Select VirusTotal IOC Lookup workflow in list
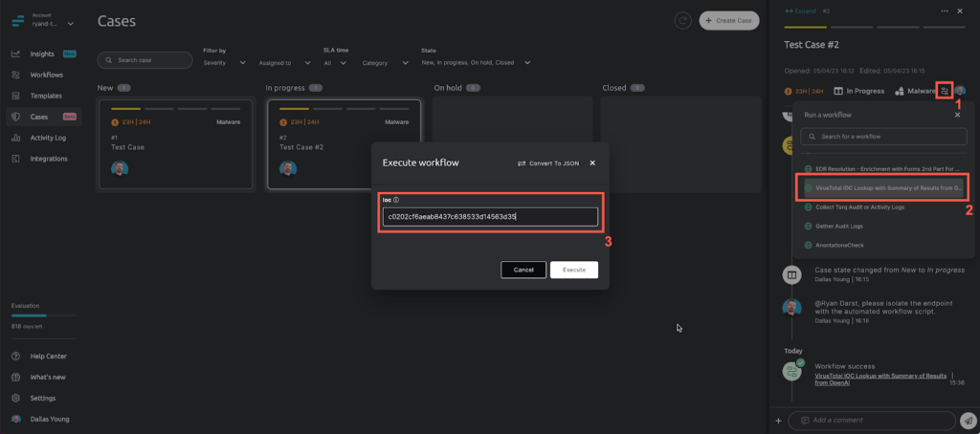Screen dimensions: 980x434 881,187
